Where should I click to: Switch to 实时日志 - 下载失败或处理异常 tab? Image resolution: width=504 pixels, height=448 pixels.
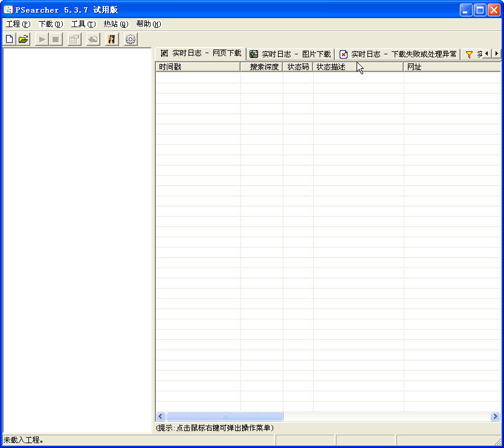pyautogui.click(x=398, y=54)
